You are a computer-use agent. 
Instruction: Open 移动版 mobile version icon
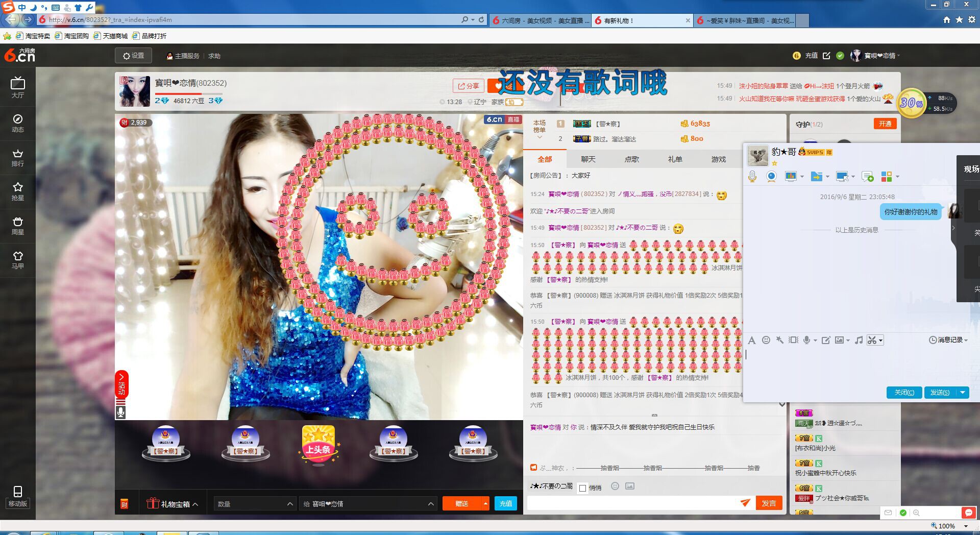point(18,497)
